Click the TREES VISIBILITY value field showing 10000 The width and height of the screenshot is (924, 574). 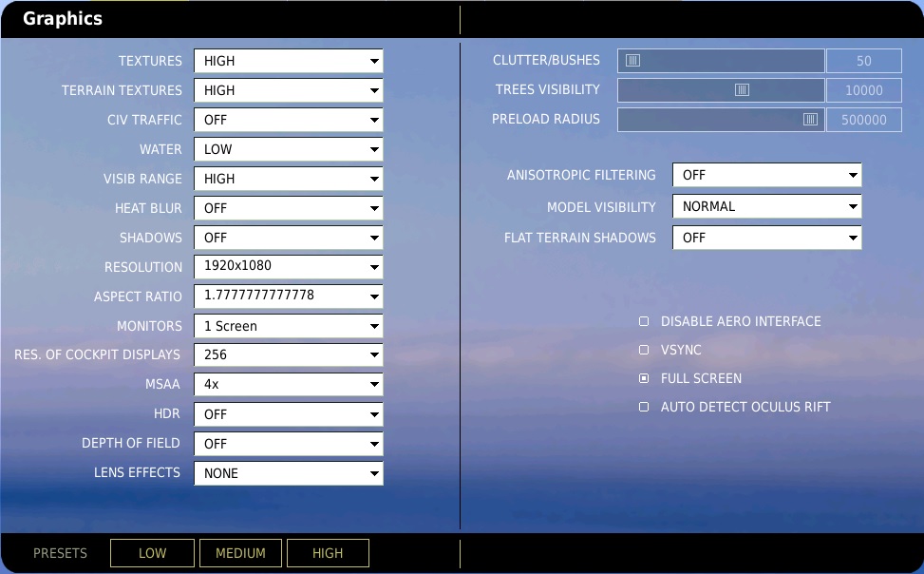pyautogui.click(x=864, y=90)
